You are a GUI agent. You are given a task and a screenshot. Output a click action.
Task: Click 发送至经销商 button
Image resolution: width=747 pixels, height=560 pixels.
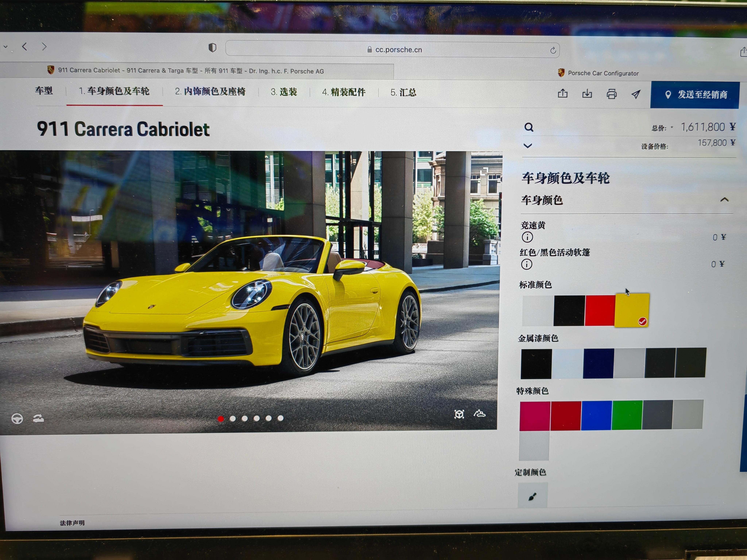[x=695, y=95]
